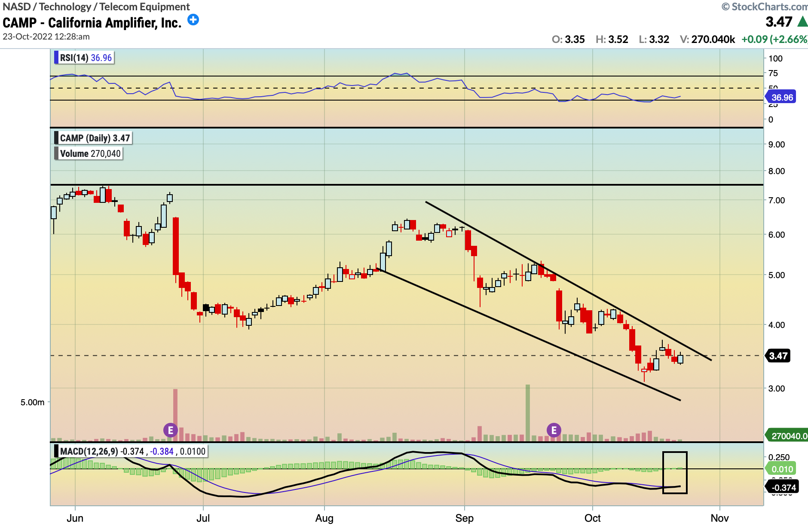Image resolution: width=808 pixels, height=532 pixels.
Task: Click the Sep label on date axis
Action: pos(464,518)
